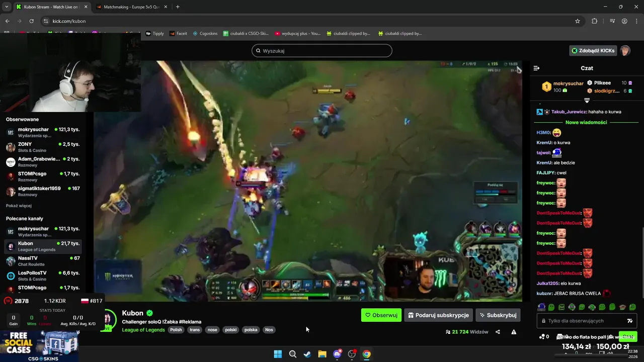Click Podaruj subskrypcje button

[438, 315]
